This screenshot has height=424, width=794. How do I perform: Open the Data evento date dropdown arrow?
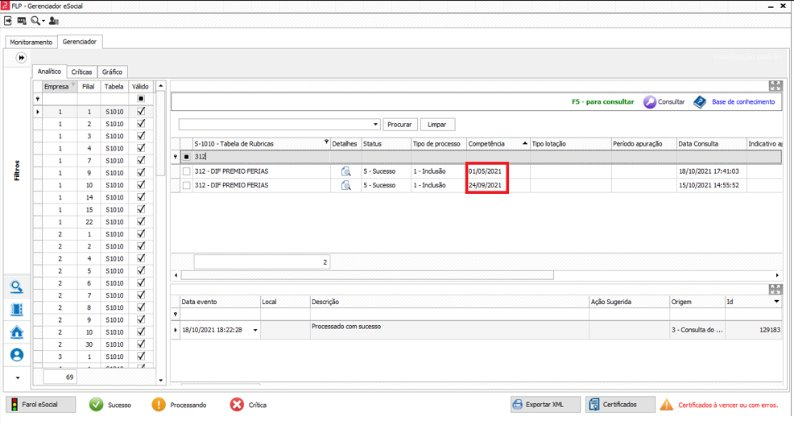(255, 330)
